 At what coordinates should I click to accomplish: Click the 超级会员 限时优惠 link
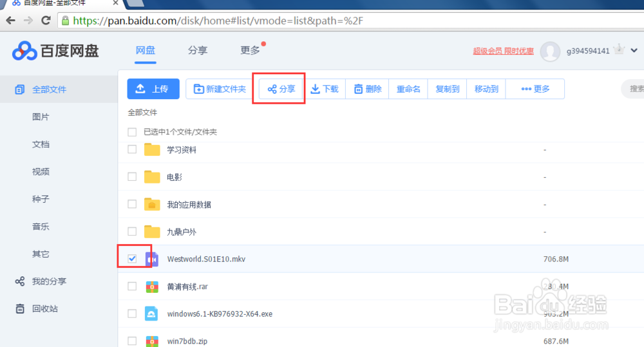[503, 51]
